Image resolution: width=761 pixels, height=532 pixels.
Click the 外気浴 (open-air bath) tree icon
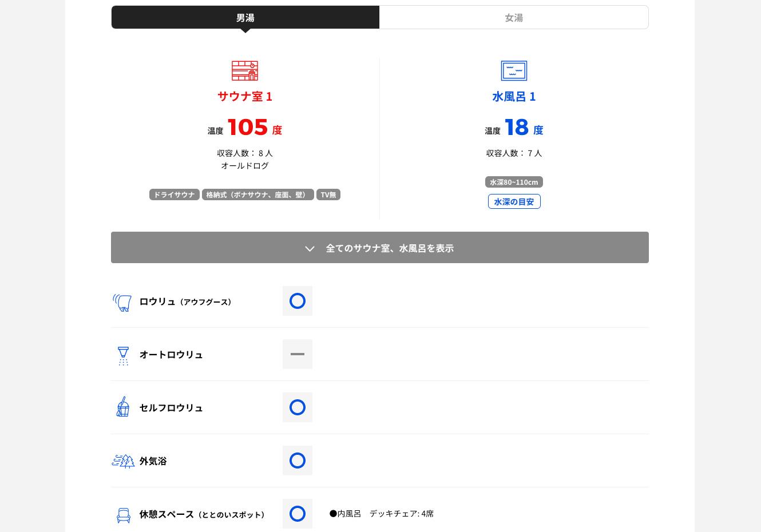point(123,461)
